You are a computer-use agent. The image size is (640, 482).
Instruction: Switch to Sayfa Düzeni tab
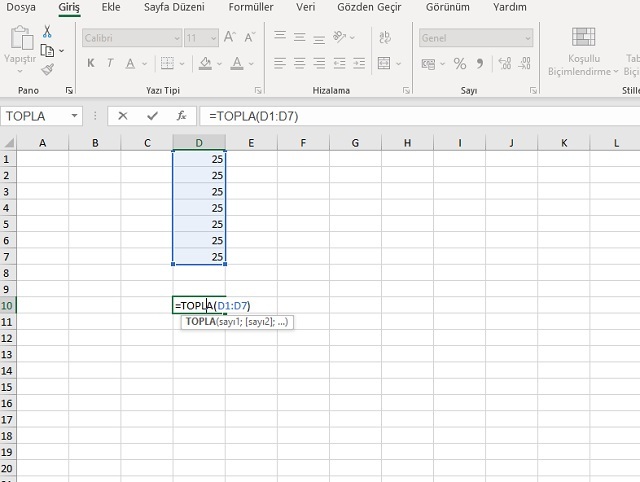coord(174,7)
